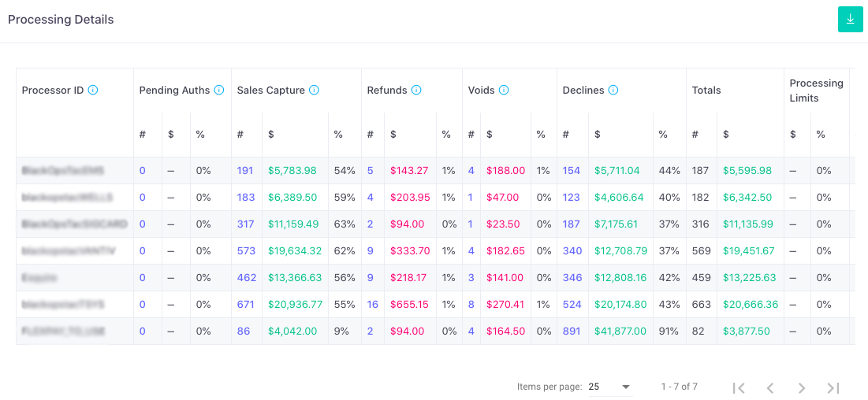Click info icon beside Pending Auths
Screen dimensions: 868x400
point(218,91)
